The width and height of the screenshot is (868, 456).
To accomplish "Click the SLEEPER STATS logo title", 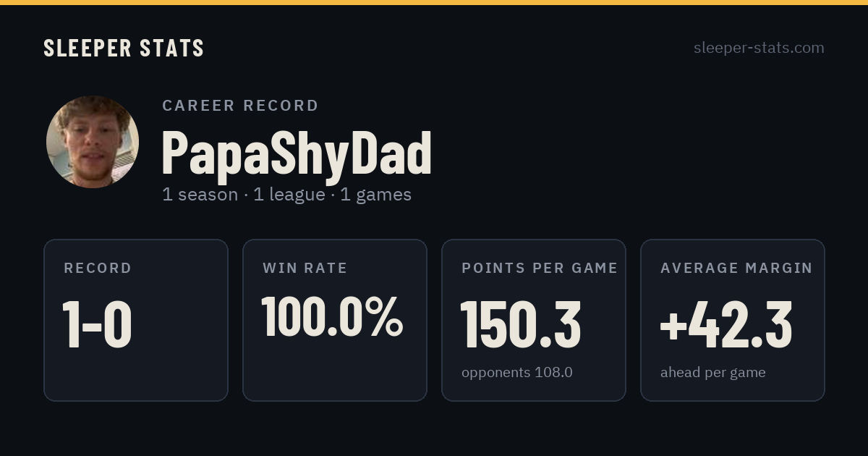I will point(124,48).
